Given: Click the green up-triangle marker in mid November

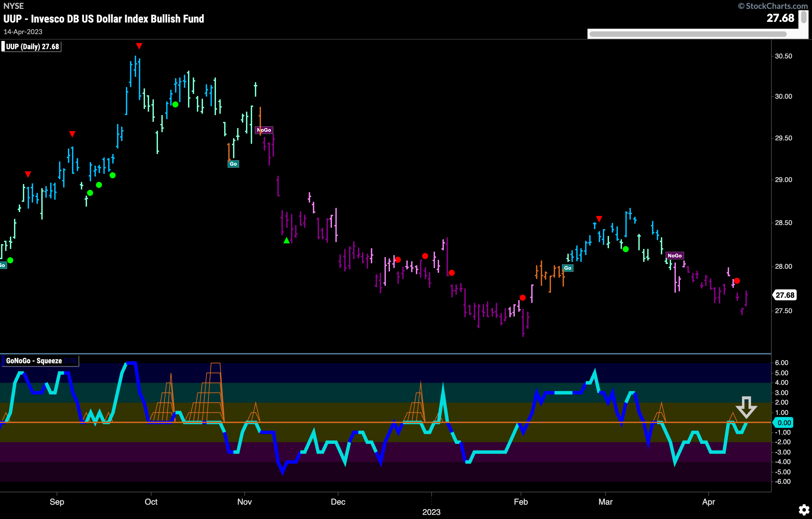Looking at the screenshot, I should click(x=287, y=241).
